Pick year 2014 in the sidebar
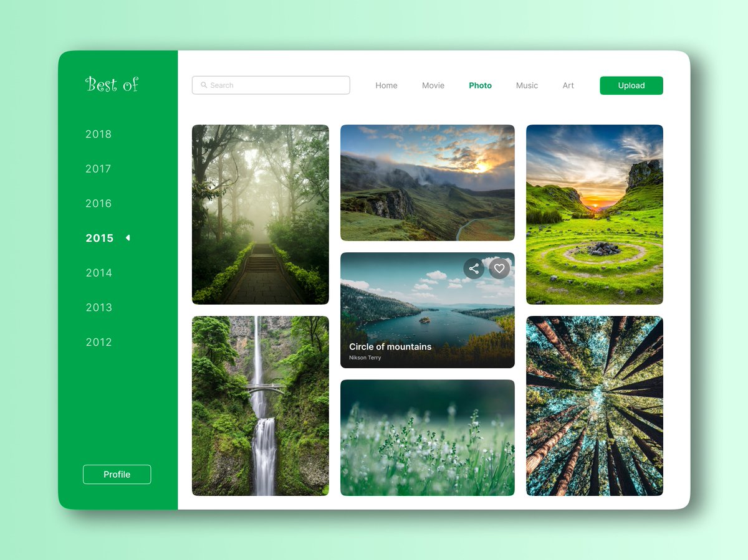The height and width of the screenshot is (560, 748). coord(98,273)
